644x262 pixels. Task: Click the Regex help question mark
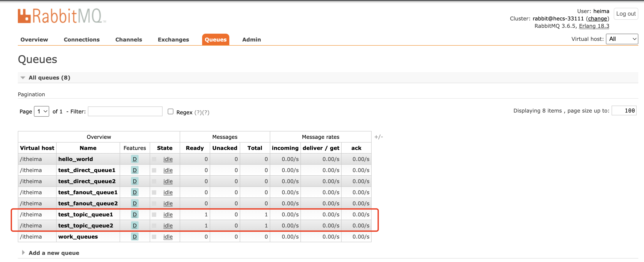pos(198,112)
